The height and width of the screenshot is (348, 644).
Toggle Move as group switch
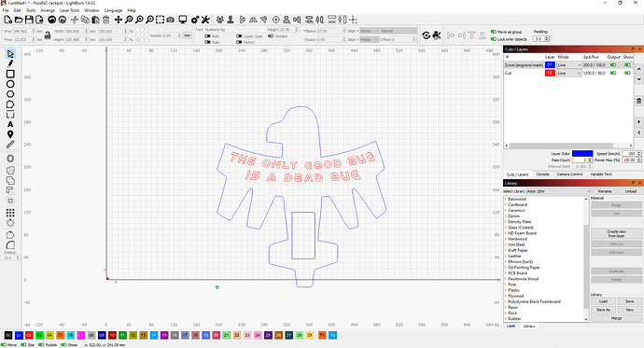coord(494,32)
